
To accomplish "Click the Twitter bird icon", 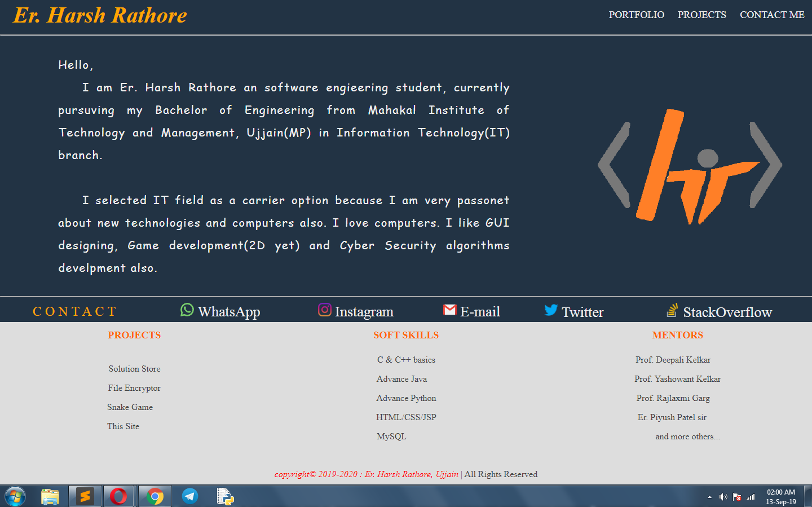I will (551, 310).
